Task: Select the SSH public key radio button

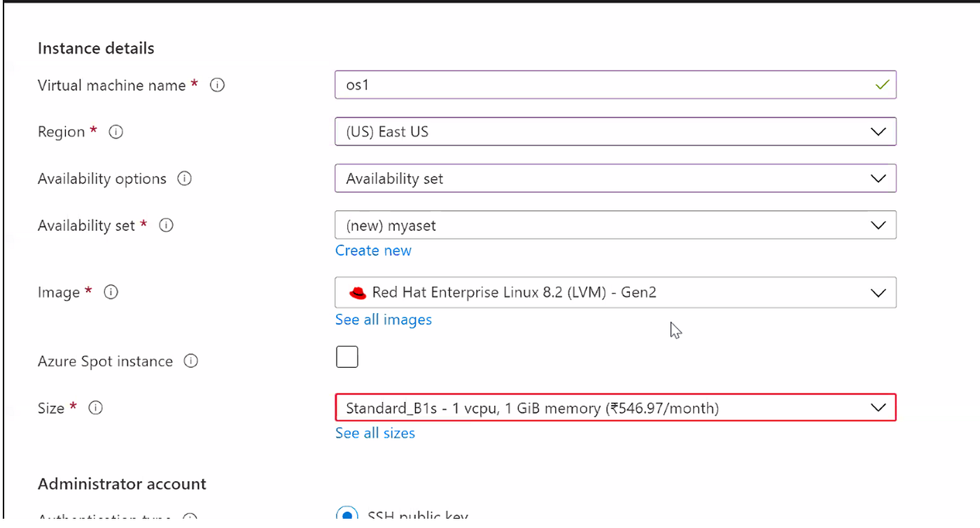Action: 347,516
